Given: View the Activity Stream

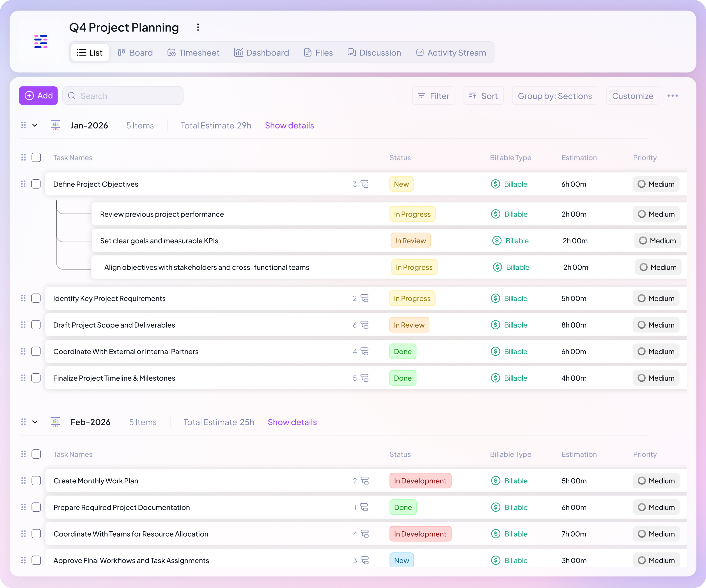Looking at the screenshot, I should click(451, 52).
